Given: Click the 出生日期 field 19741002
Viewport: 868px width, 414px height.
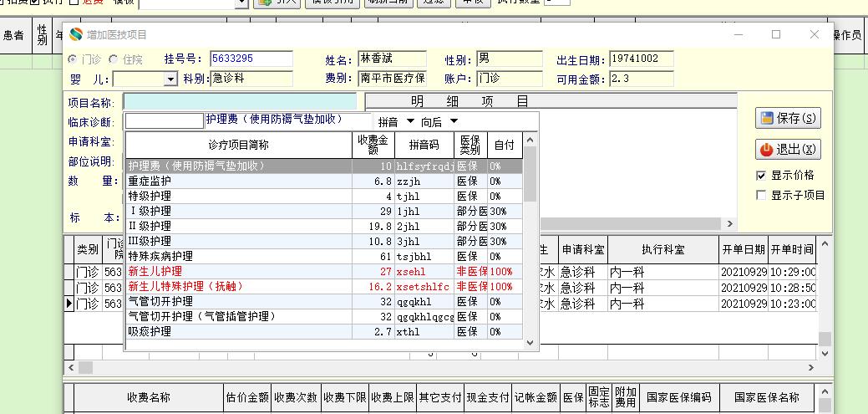Looking at the screenshot, I should (x=642, y=59).
